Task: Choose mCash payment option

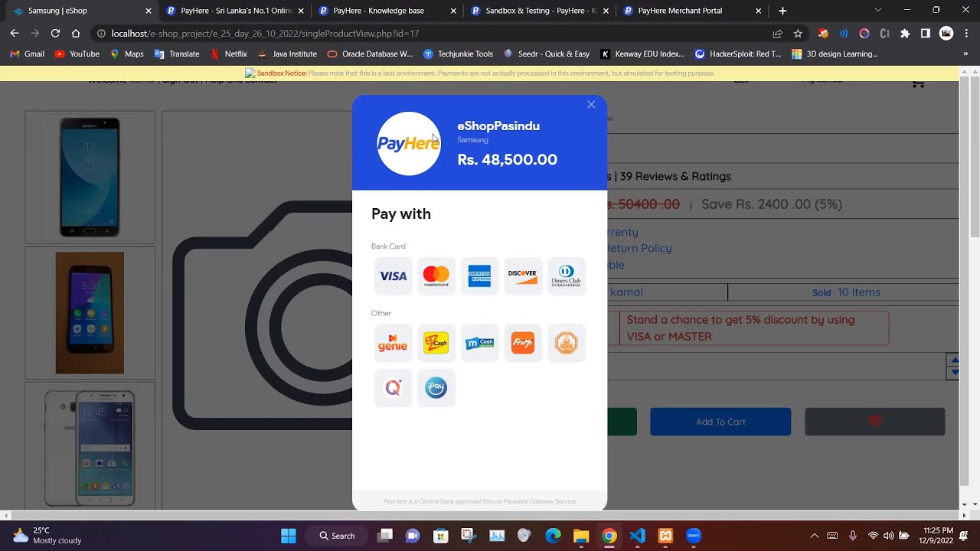Action: [479, 344]
